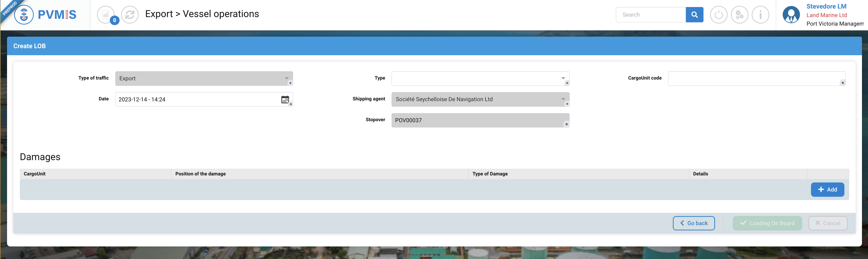Open the settings gears icon

tap(739, 15)
